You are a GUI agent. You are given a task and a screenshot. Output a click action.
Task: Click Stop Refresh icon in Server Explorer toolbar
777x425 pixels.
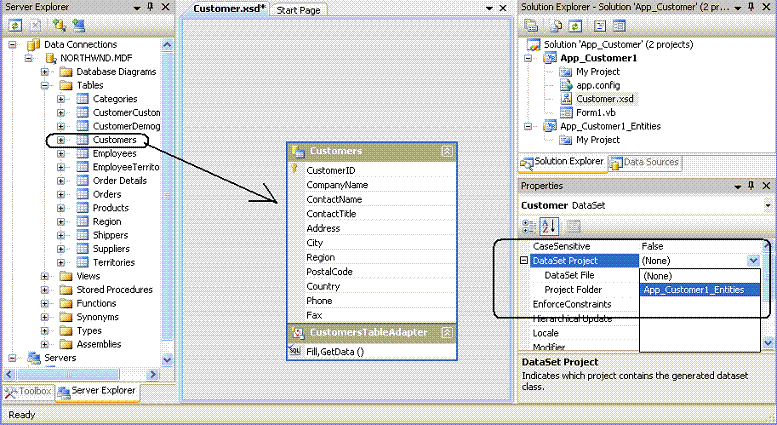point(36,26)
